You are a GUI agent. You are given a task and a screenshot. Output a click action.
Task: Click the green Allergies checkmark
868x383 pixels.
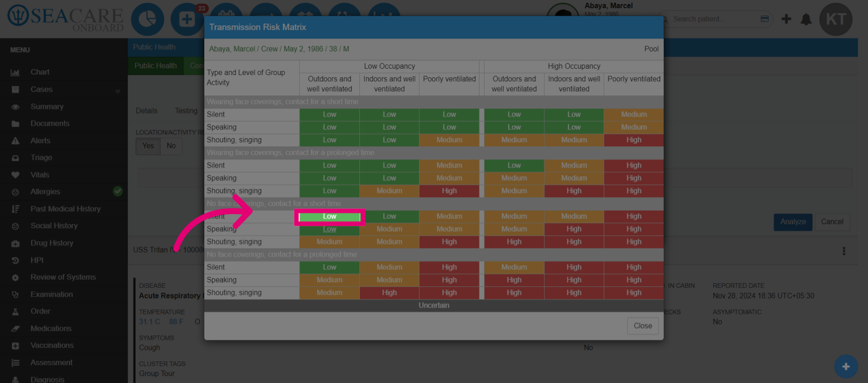coord(118,191)
